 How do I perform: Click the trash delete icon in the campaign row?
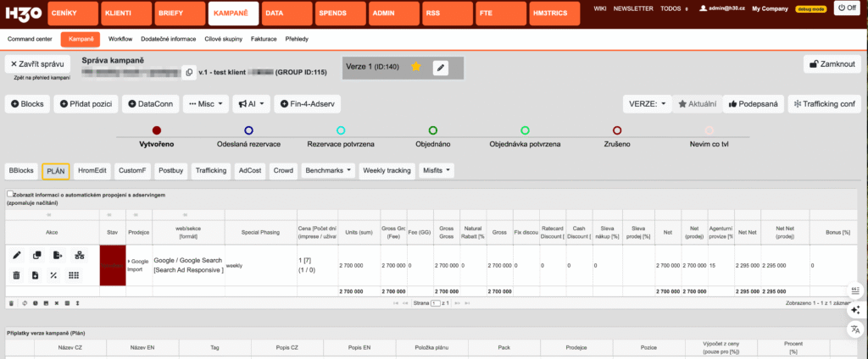click(17, 275)
